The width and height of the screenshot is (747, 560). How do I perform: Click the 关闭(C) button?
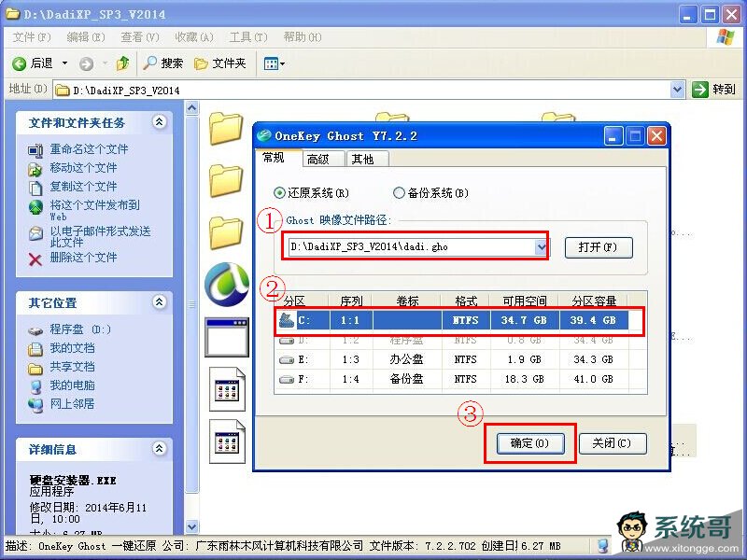tap(613, 443)
